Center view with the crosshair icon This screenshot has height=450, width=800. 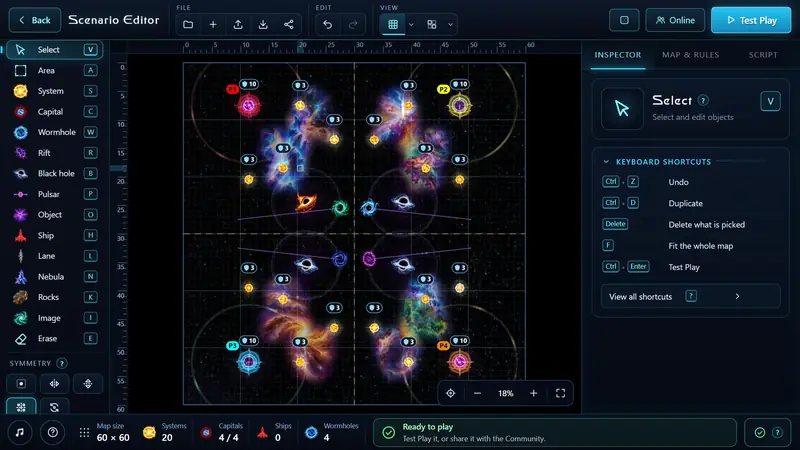[451, 393]
